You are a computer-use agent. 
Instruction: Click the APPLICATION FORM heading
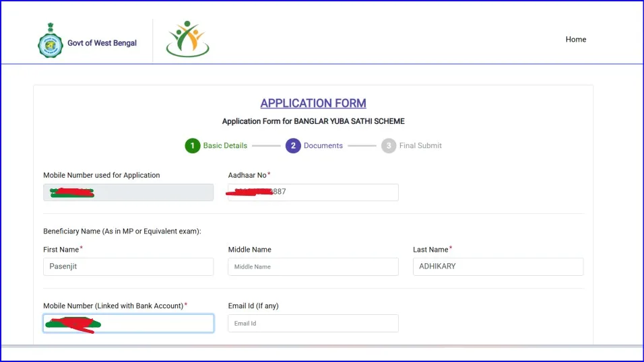[x=313, y=103]
